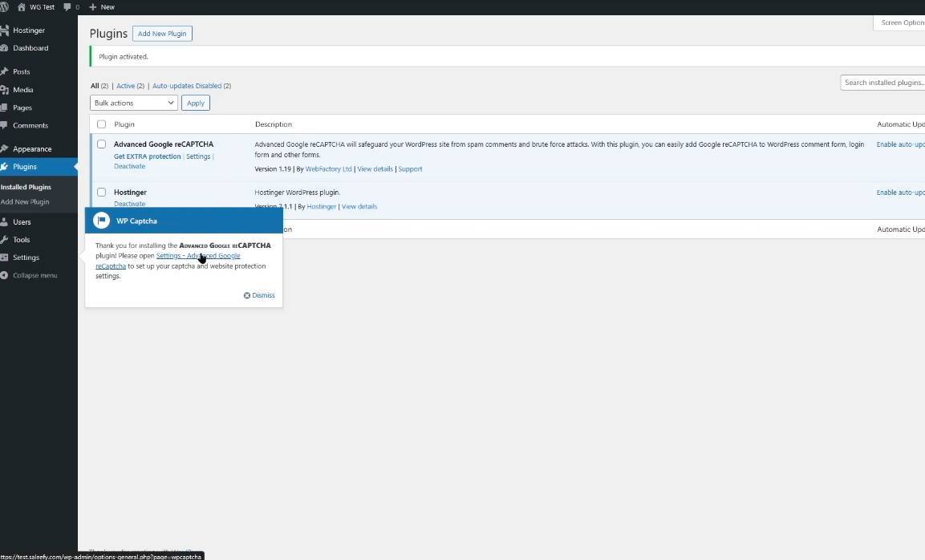Click the WordPress logo icon
This screenshot has width=925, height=560.
click(4, 6)
